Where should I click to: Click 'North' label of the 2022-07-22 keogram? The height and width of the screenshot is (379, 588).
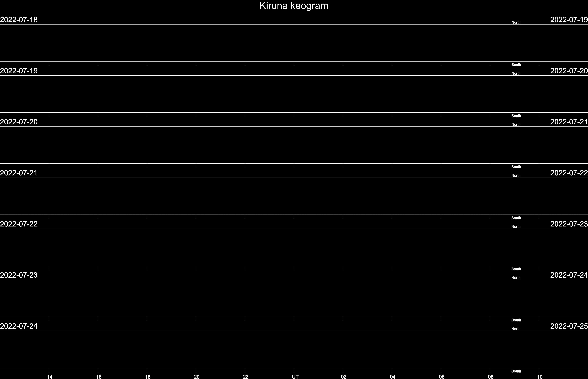[x=516, y=227]
